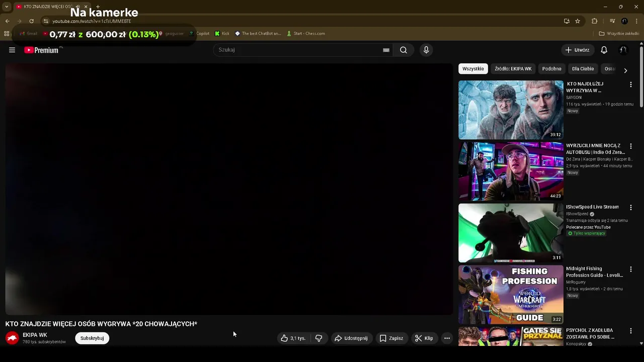The height and width of the screenshot is (362, 644).
Task: Select the Wszystkie filter chip
Action: (x=473, y=69)
